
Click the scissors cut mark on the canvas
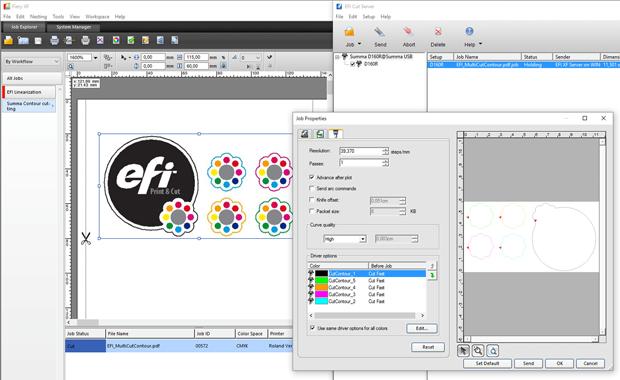85,238
